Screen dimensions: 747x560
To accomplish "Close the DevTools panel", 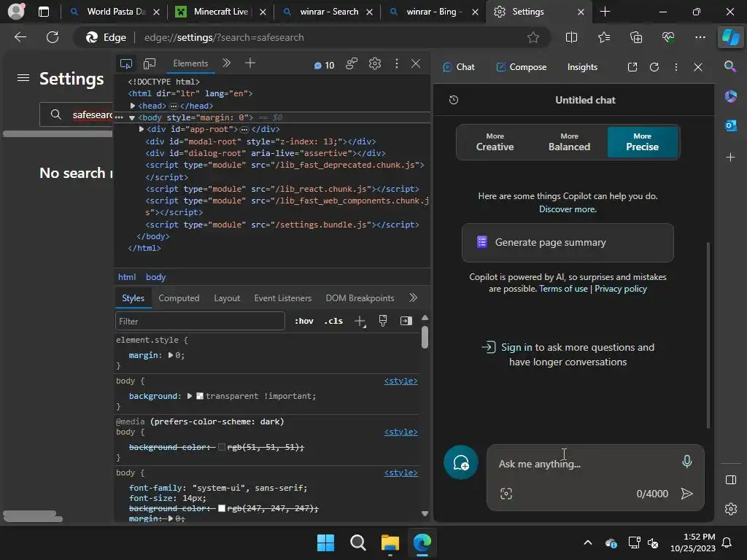I will point(415,63).
